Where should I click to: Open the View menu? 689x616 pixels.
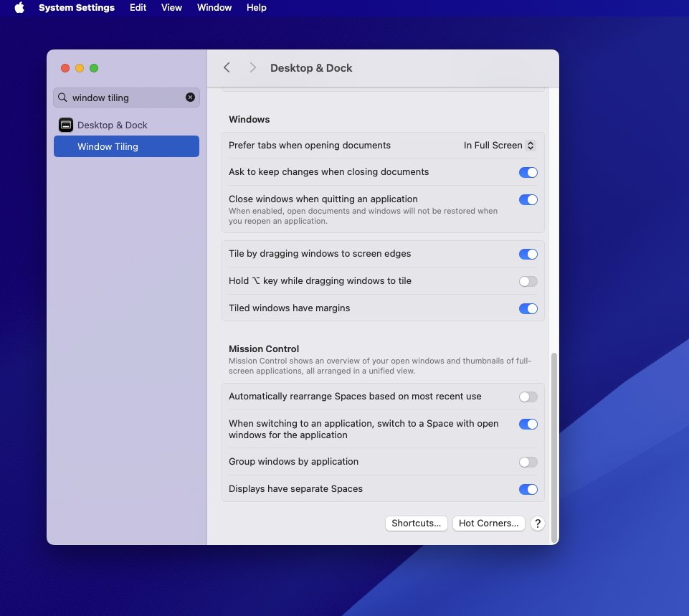(x=171, y=7)
